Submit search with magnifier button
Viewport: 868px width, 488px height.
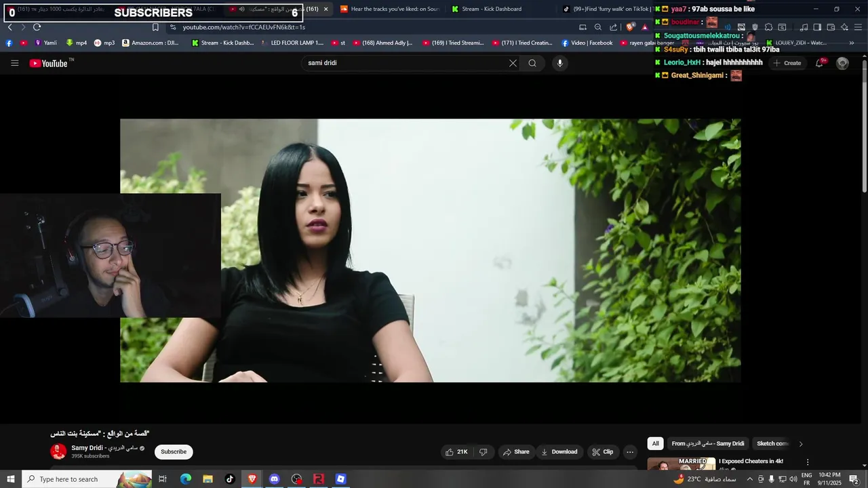tap(532, 63)
